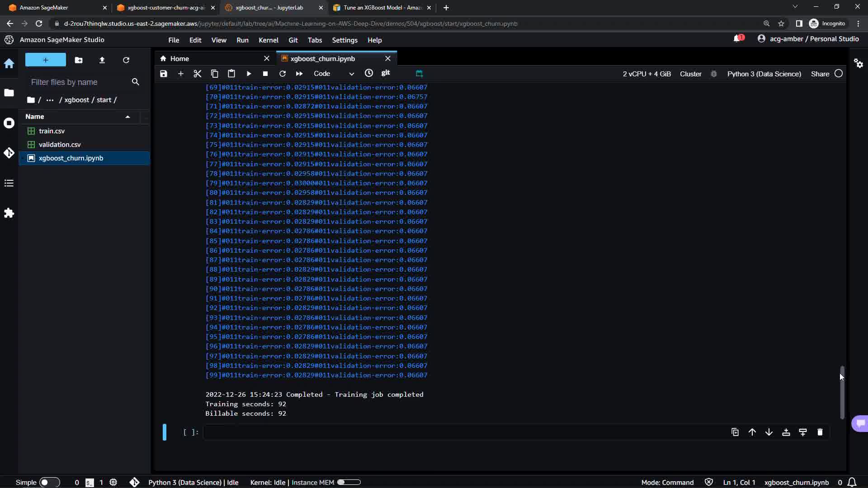Restart kernel and run all cells
Viewport: 868px width, 488px height.
click(x=299, y=74)
